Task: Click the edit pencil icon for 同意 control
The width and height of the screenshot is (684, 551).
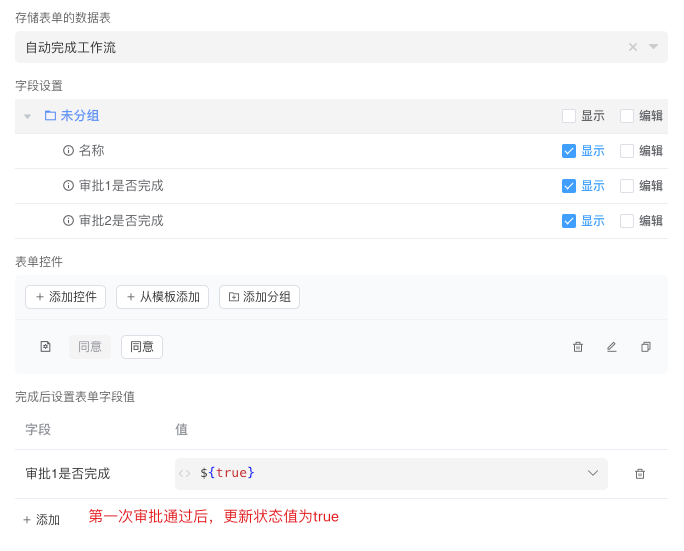Action: [612, 347]
